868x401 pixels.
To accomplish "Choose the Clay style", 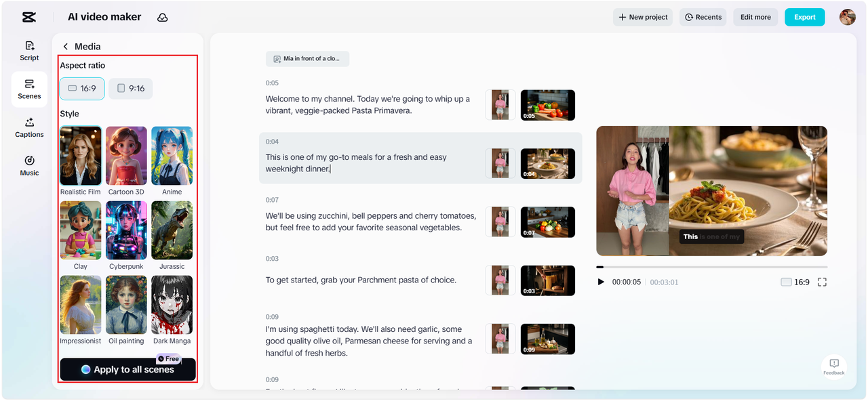I will point(81,236).
